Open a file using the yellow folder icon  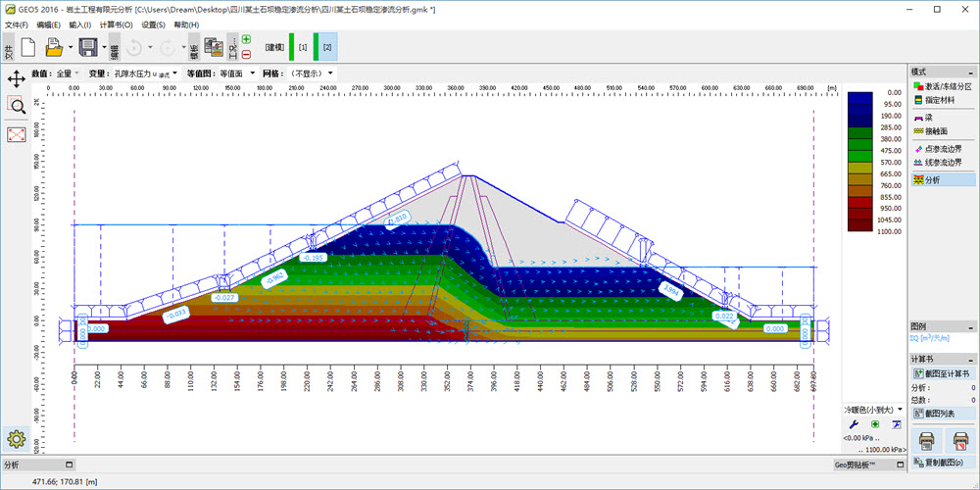(54, 47)
